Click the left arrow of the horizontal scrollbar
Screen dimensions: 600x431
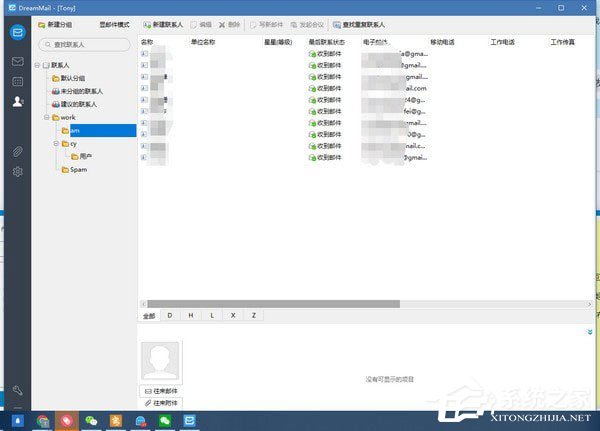point(143,304)
